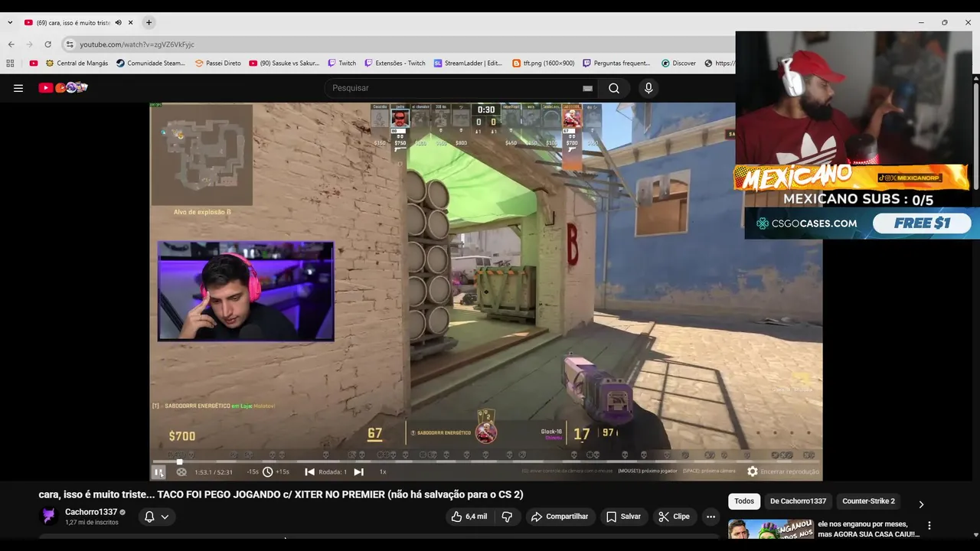Open the Chrome apps grid shortcut
Image resolution: width=980 pixels, height=551 pixels.
point(10,64)
